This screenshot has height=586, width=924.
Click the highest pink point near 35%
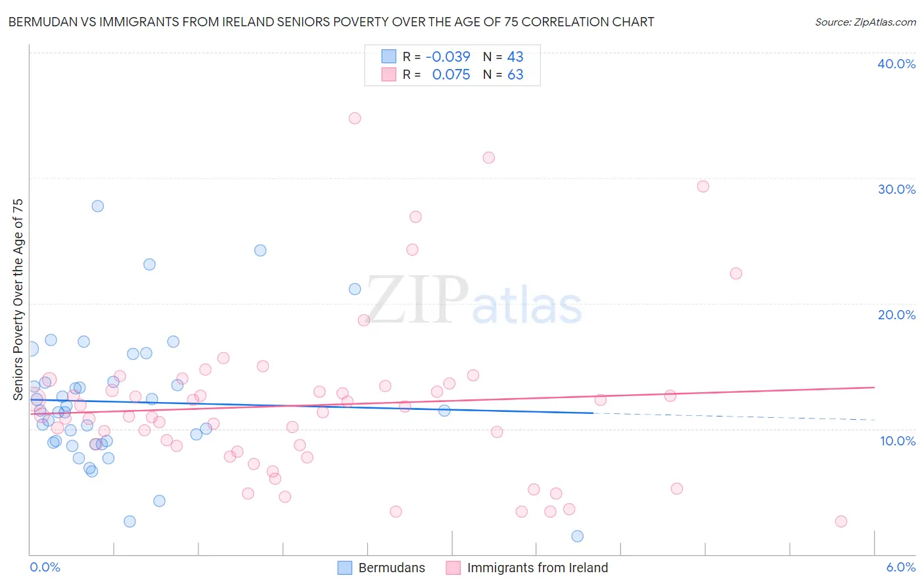point(355,118)
